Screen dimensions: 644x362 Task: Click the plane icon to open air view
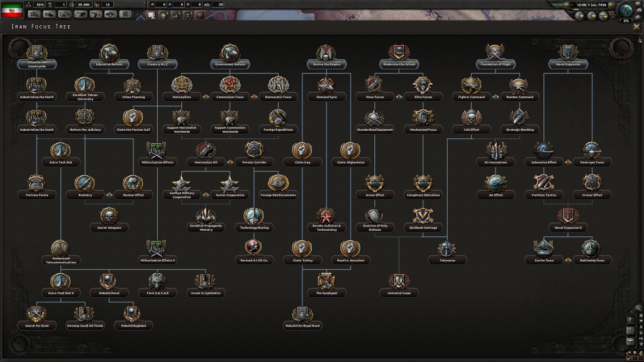click(630, 340)
